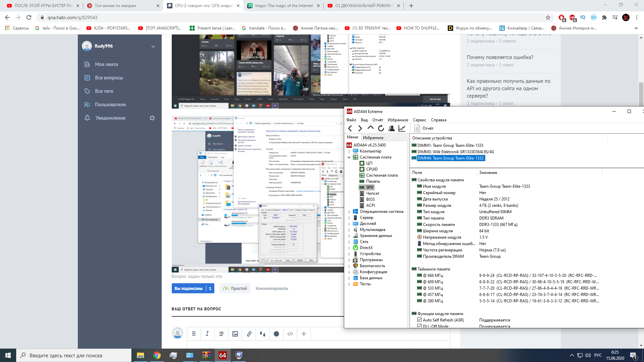Open the Сервис menu in AIDA64
The height and width of the screenshot is (362, 644).
point(419,120)
